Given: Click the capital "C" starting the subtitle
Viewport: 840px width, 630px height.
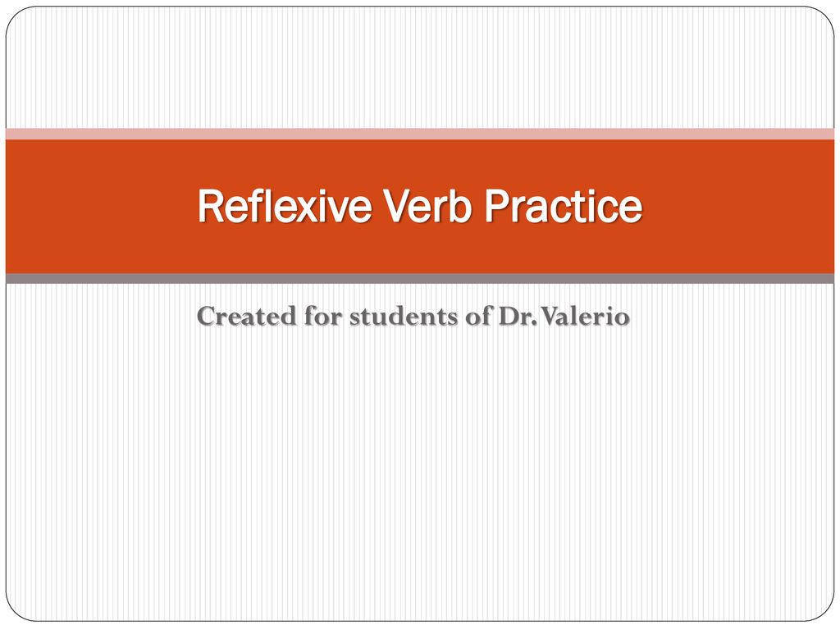Looking at the screenshot, I should pyautogui.click(x=206, y=316).
